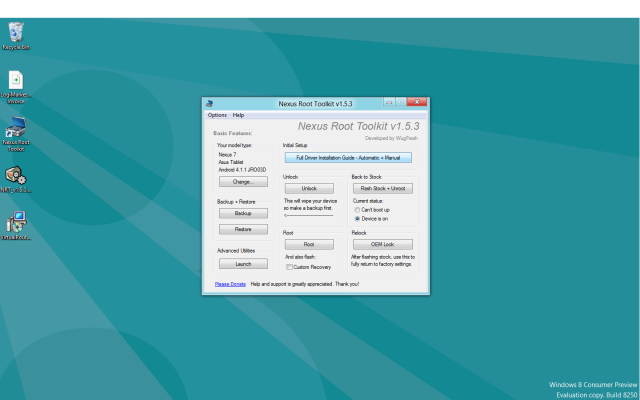Click the Change... model button
This screenshot has height=400, width=640.
click(x=243, y=182)
